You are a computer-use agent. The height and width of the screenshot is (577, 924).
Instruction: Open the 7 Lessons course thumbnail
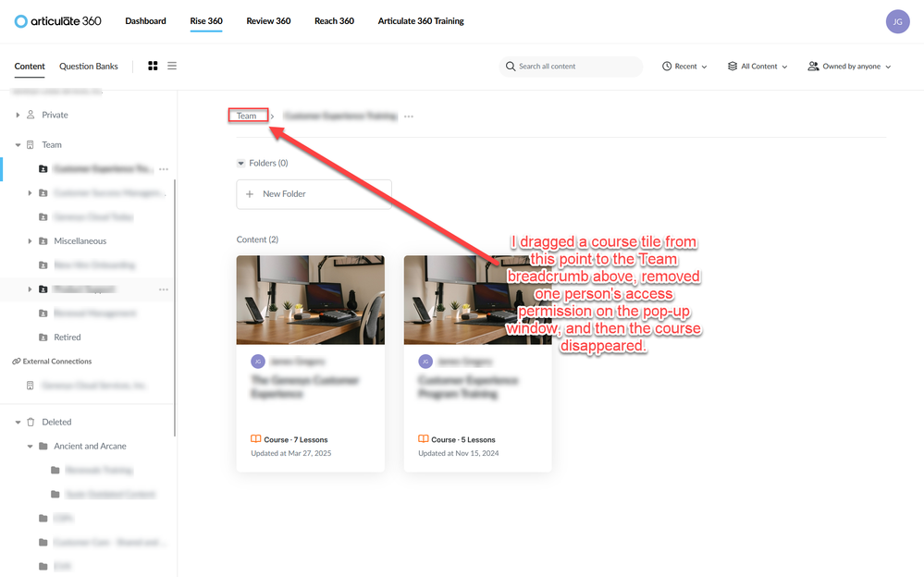(311, 300)
